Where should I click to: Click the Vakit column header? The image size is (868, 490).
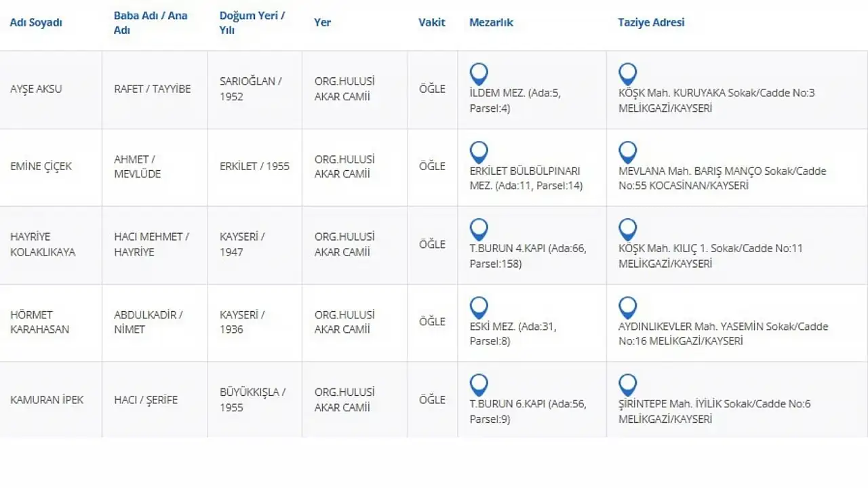(x=432, y=22)
